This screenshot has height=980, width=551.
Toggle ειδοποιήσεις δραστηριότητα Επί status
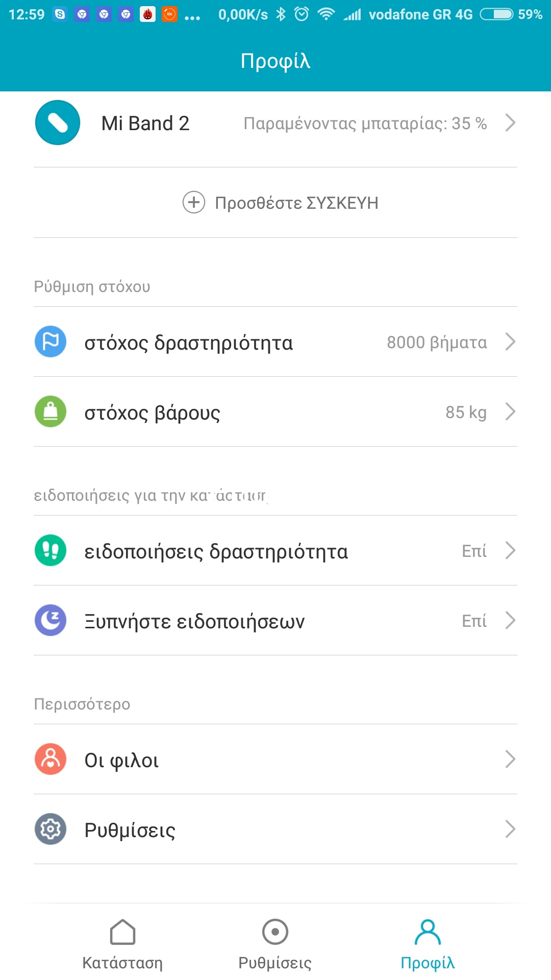[474, 551]
